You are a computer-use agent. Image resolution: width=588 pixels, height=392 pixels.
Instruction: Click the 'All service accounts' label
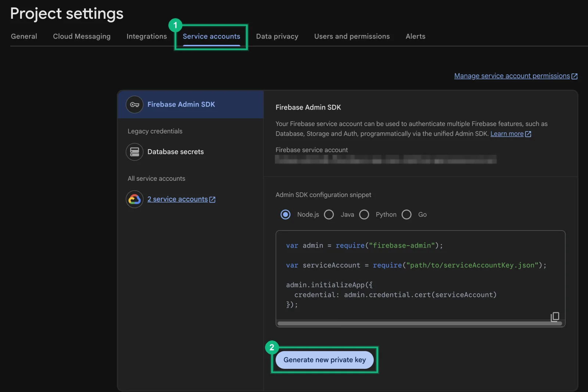[156, 179]
